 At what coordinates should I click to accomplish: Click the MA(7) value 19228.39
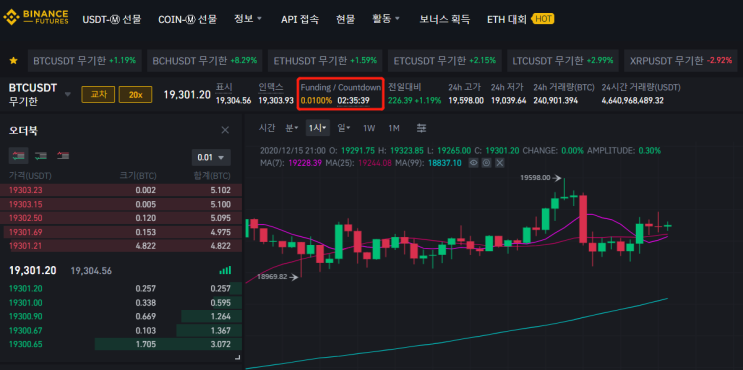pyautogui.click(x=304, y=163)
